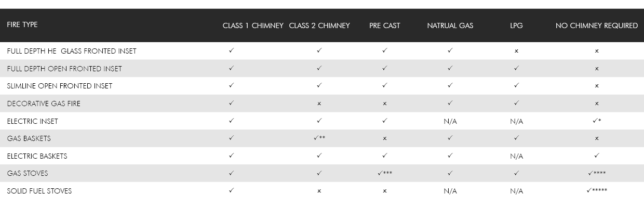Select the CLASS 2 CHIMNEY header
This screenshot has width=644, height=206.
tap(319, 25)
